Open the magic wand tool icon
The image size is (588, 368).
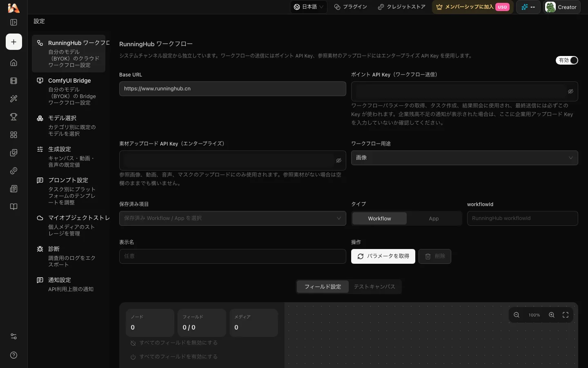pos(13,99)
